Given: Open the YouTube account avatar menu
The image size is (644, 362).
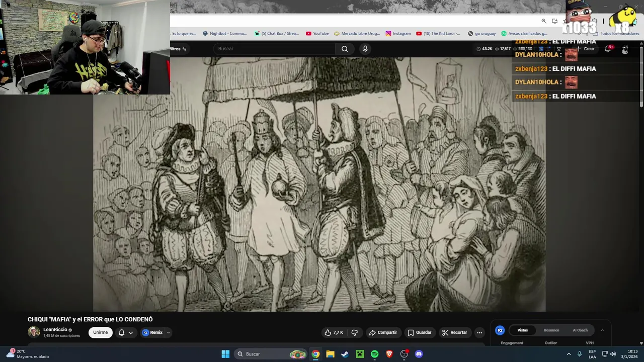Looking at the screenshot, I should (625, 49).
